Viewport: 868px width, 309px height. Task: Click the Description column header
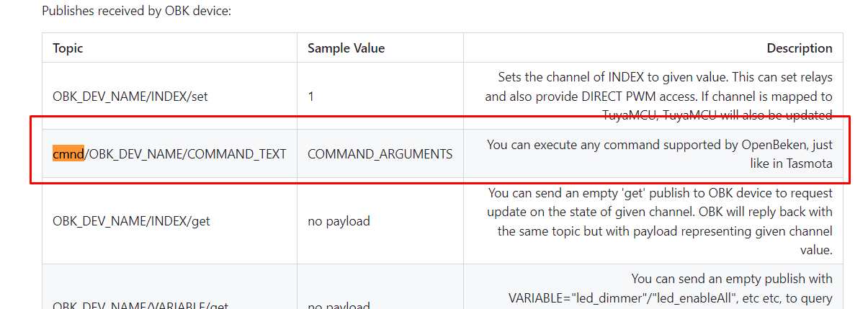pyautogui.click(x=800, y=48)
